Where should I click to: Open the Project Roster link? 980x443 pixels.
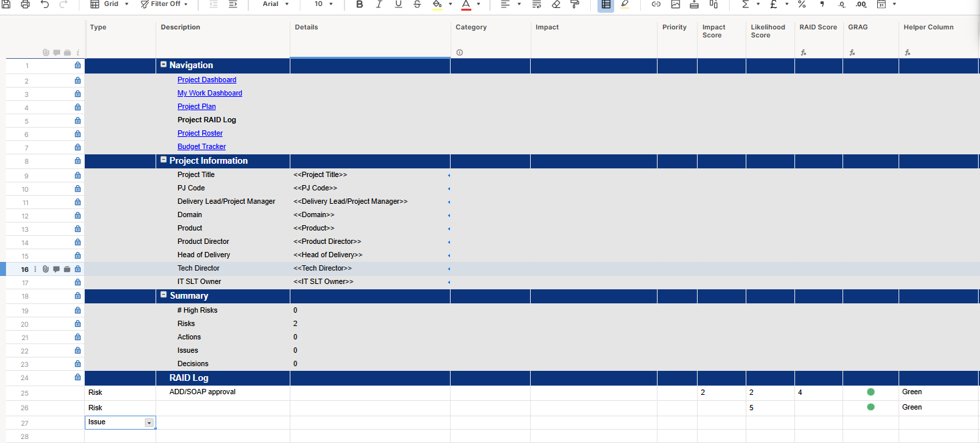[x=200, y=133]
